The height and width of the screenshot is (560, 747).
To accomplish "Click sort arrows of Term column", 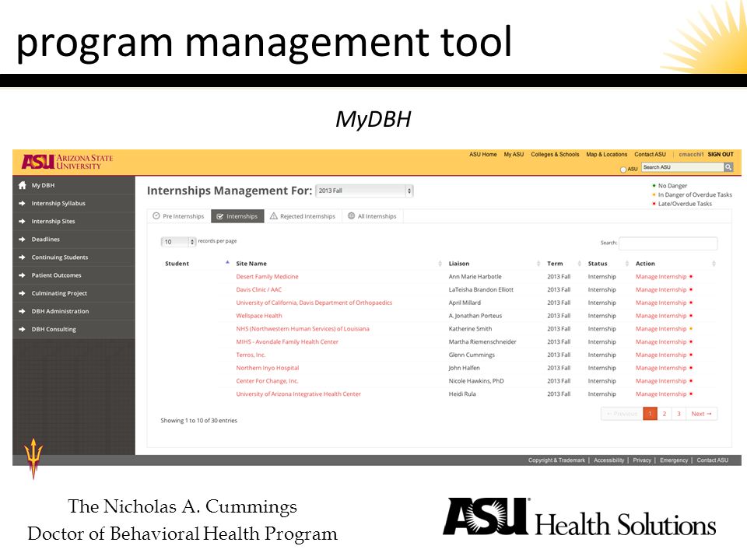I will (x=579, y=264).
